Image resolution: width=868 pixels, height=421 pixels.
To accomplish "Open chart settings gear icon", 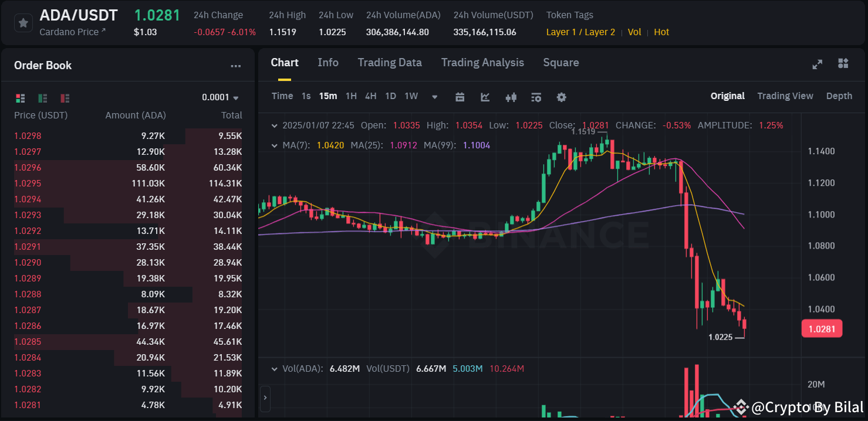I will (x=562, y=97).
